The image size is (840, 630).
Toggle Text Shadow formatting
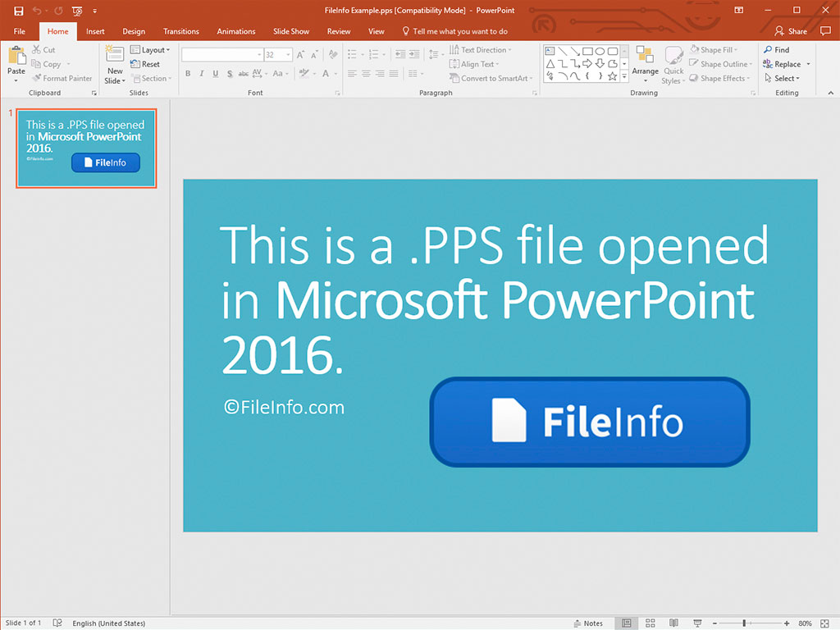[x=230, y=73]
